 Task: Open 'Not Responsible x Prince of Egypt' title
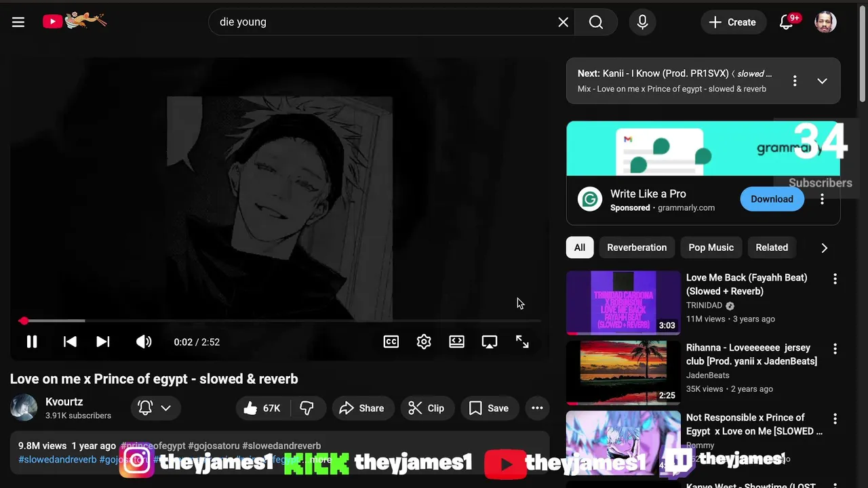coord(754,424)
